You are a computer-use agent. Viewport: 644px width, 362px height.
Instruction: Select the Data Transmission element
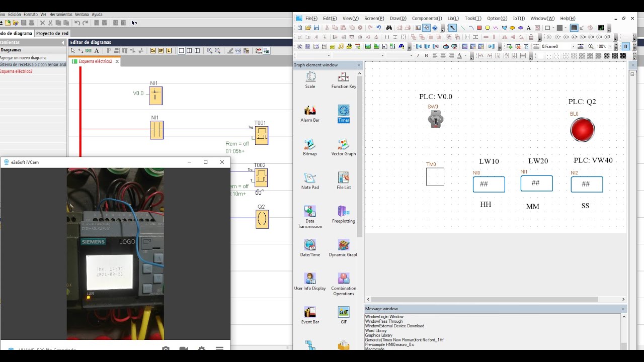point(310,217)
